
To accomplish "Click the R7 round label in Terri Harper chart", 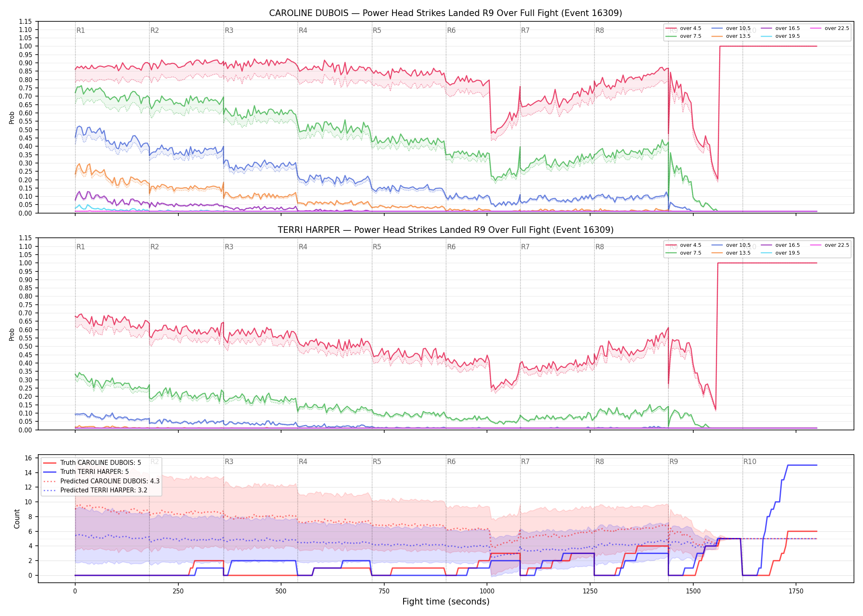I will (x=525, y=247).
